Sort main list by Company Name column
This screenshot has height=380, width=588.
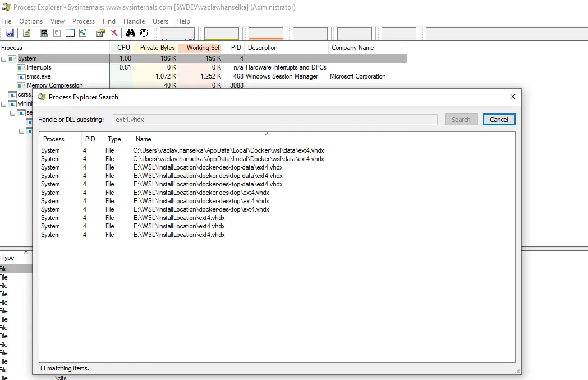coord(367,48)
